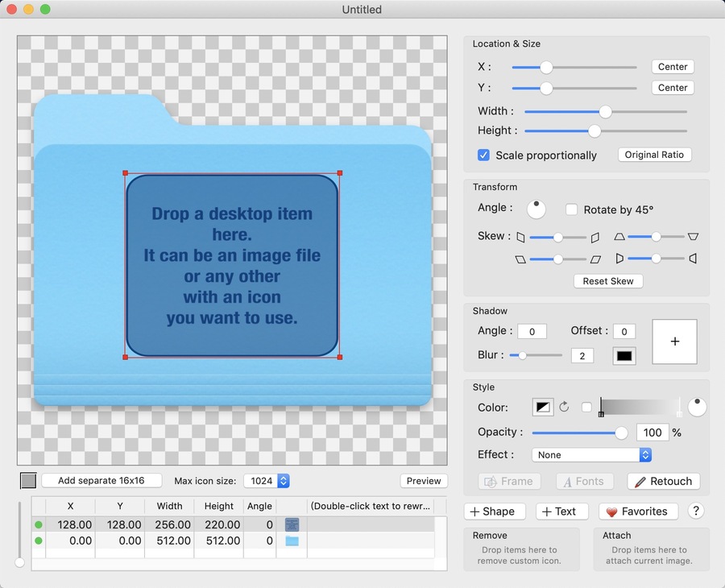Click the shadow offset direction pad
Viewport: 725px width, 588px height.
click(x=674, y=342)
